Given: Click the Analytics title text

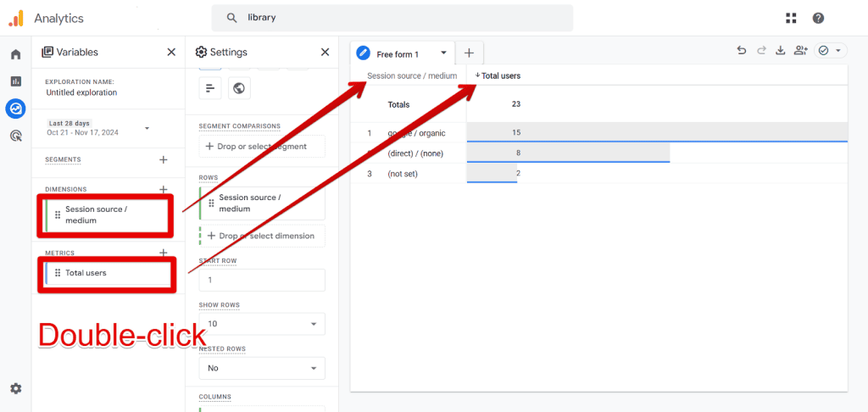Looking at the screenshot, I should (58, 19).
